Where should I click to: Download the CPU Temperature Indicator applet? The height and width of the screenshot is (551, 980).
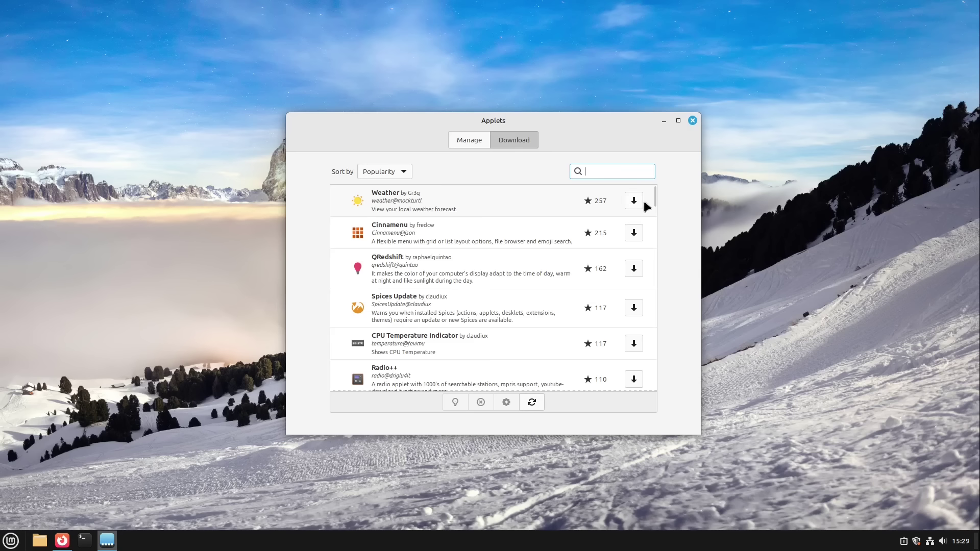[x=633, y=343]
